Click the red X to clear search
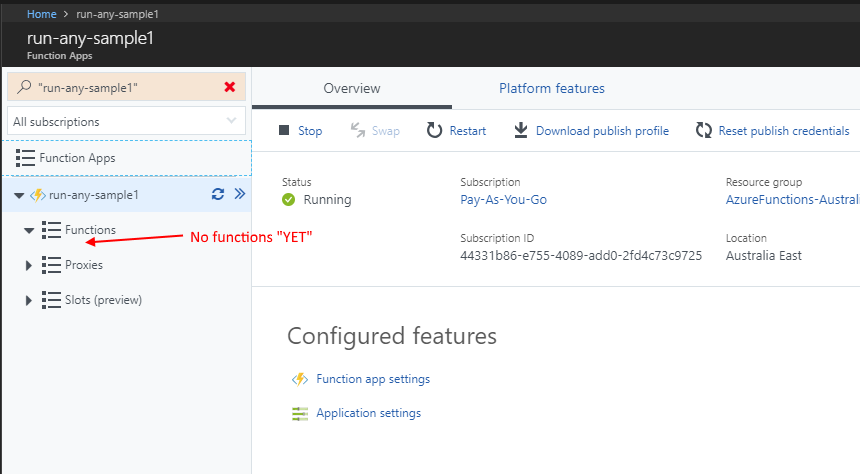 [x=230, y=87]
